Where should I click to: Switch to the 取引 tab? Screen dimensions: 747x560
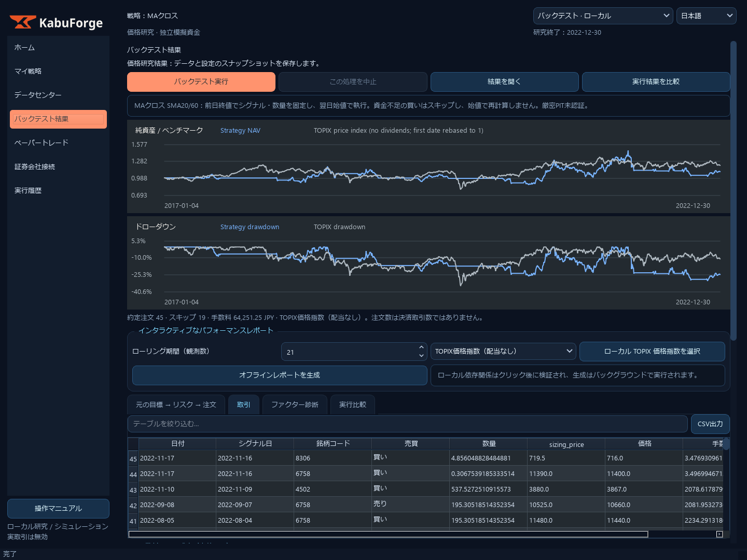click(244, 404)
